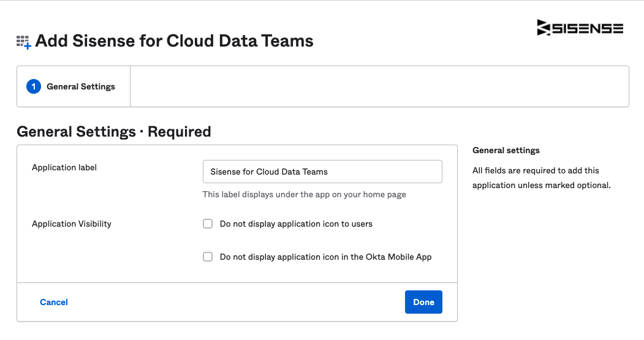Click the Sisense logo
The image size is (644, 340).
(x=580, y=28)
